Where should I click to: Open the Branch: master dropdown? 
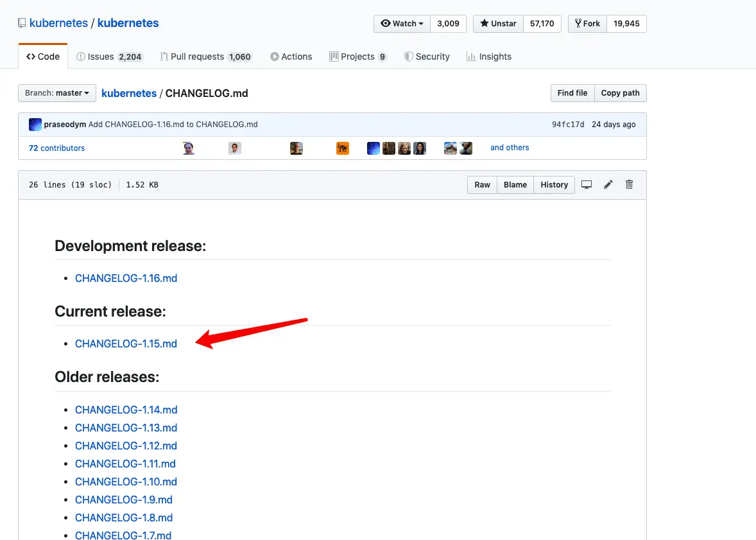coord(57,93)
